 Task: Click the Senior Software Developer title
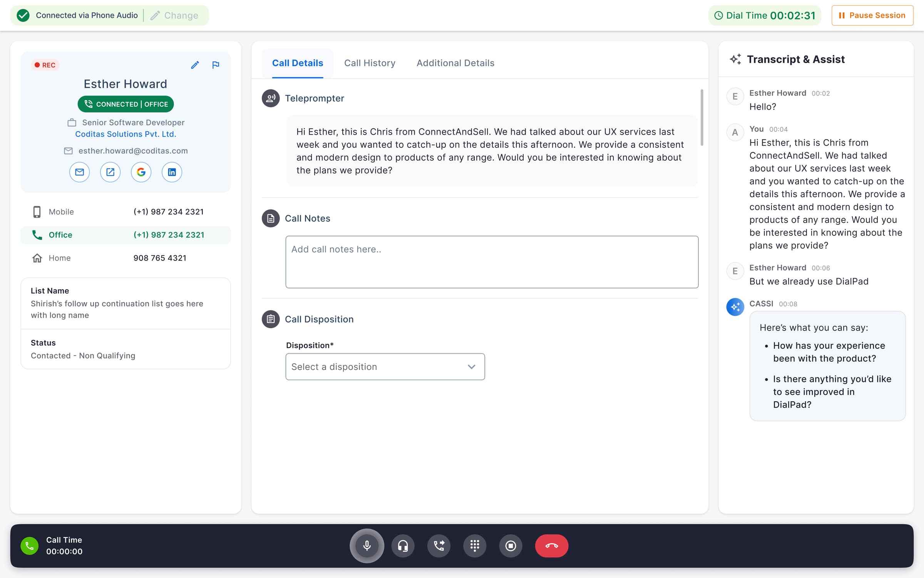133,123
